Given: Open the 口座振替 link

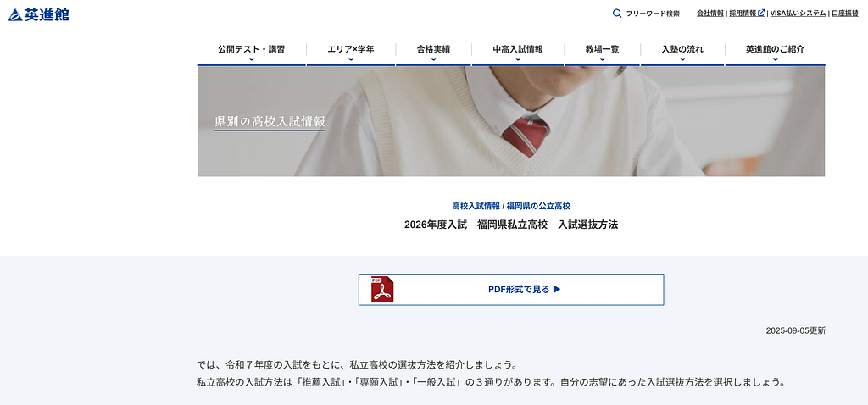Looking at the screenshot, I should pyautogui.click(x=845, y=14).
